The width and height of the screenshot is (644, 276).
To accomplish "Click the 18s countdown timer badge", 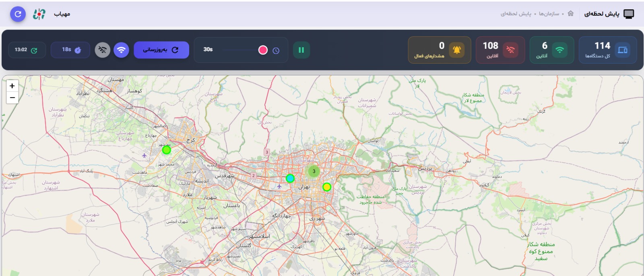I will [70, 50].
